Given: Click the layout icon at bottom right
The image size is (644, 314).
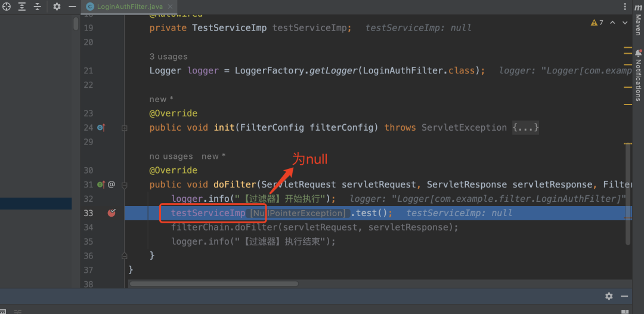Looking at the screenshot, I should click(x=625, y=312).
